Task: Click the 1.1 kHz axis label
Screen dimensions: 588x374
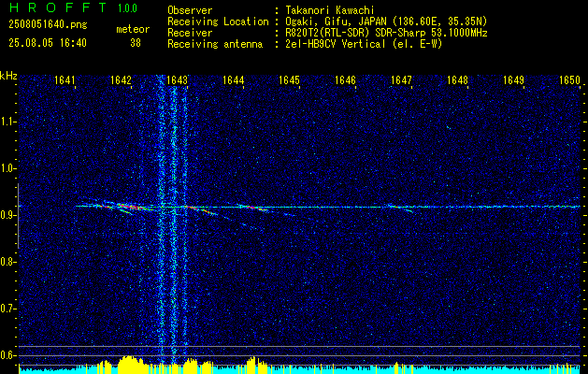Action: [x=7, y=122]
